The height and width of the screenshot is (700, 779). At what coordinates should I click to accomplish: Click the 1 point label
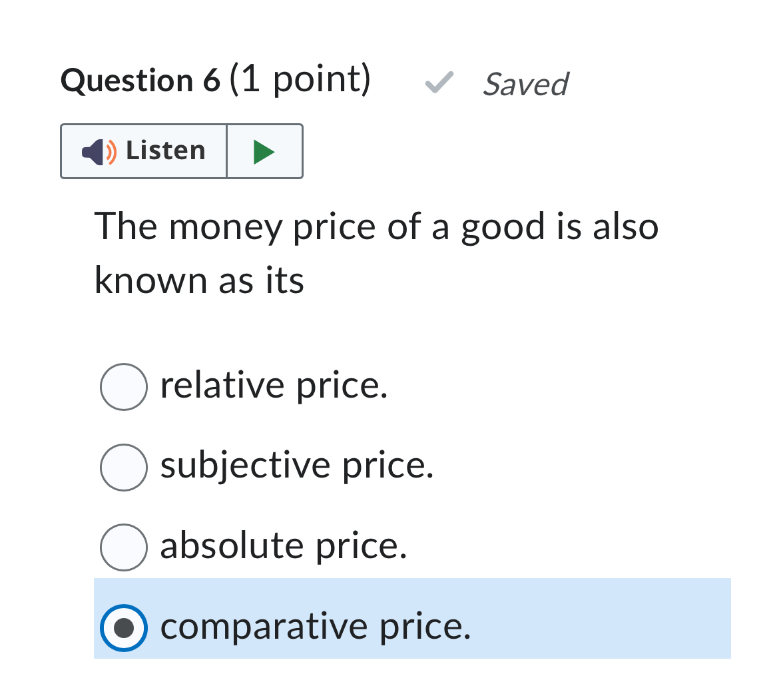[x=300, y=80]
